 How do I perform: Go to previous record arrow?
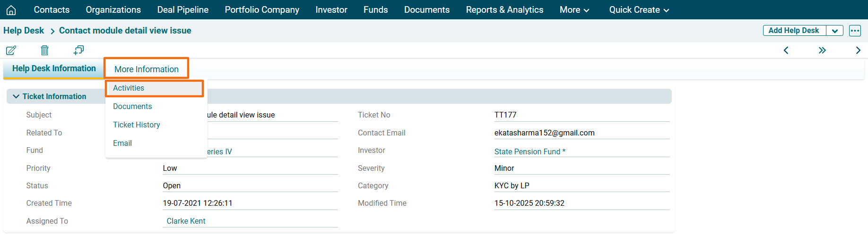786,50
